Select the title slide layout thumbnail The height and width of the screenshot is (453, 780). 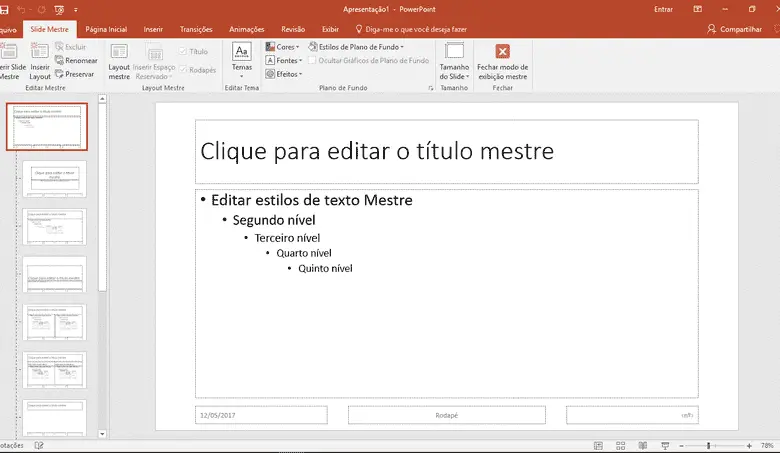[54, 179]
